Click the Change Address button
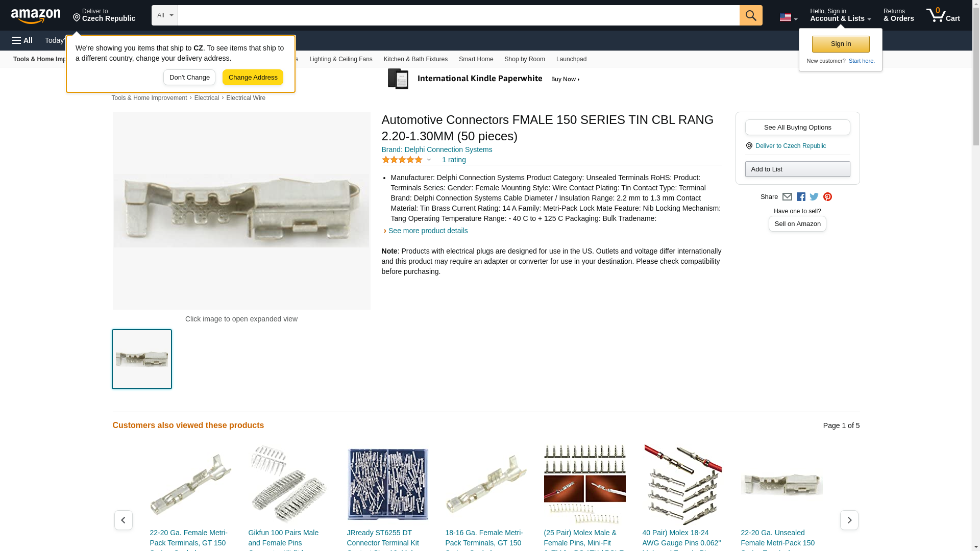This screenshot has width=980, height=551. tap(253, 78)
